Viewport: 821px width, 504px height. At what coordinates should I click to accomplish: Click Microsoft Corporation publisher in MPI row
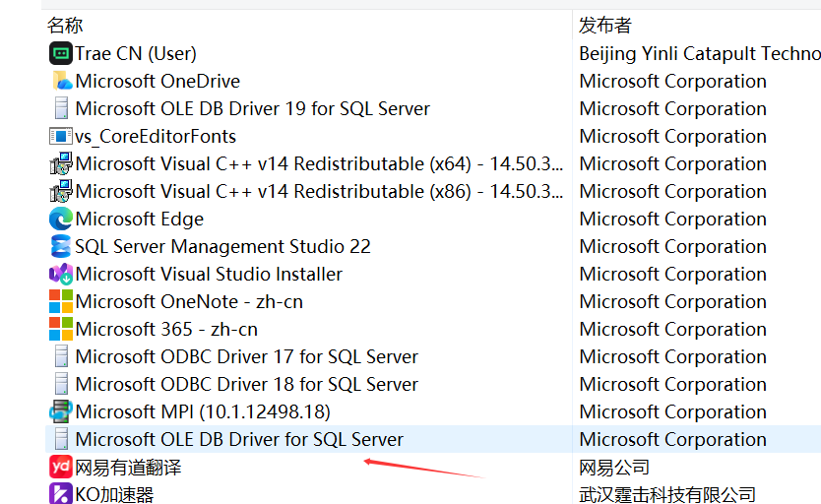672,412
